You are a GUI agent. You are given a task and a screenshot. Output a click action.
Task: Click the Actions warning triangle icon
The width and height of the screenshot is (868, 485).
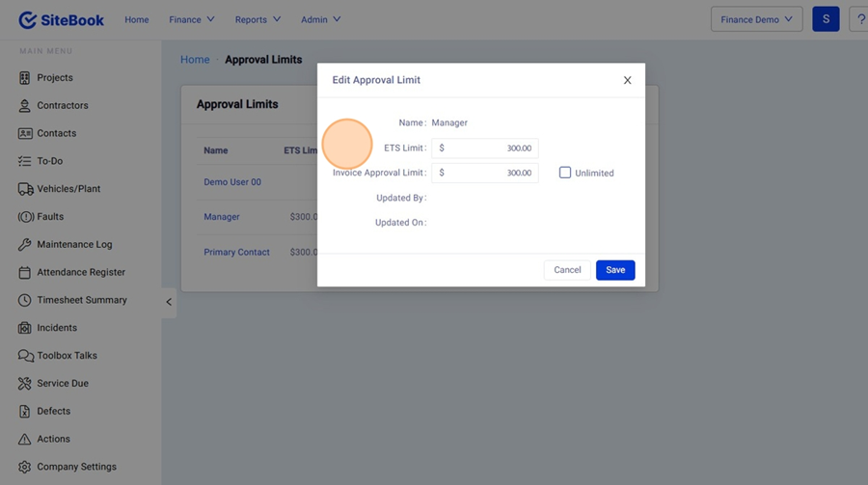tap(25, 439)
